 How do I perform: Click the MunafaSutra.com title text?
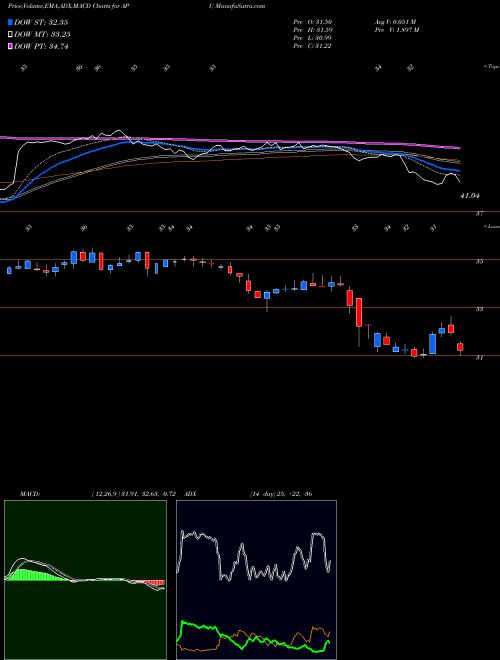pos(239,6)
